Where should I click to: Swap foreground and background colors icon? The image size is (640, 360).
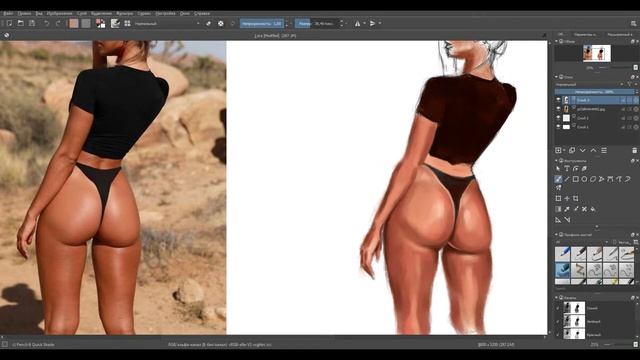(x=100, y=23)
